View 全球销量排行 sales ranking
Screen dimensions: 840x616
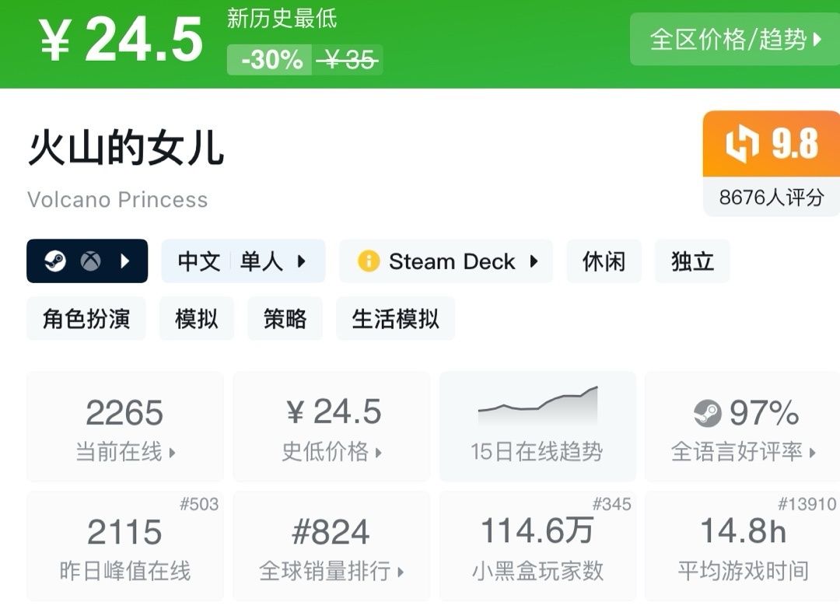(332, 547)
